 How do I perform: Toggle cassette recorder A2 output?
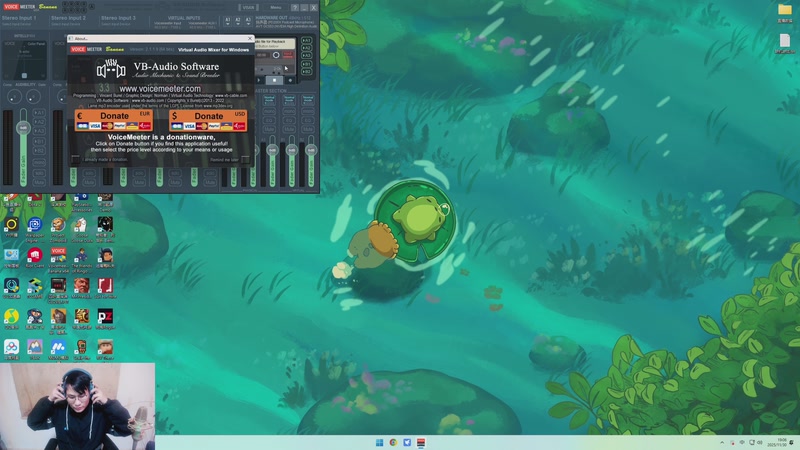306,48
